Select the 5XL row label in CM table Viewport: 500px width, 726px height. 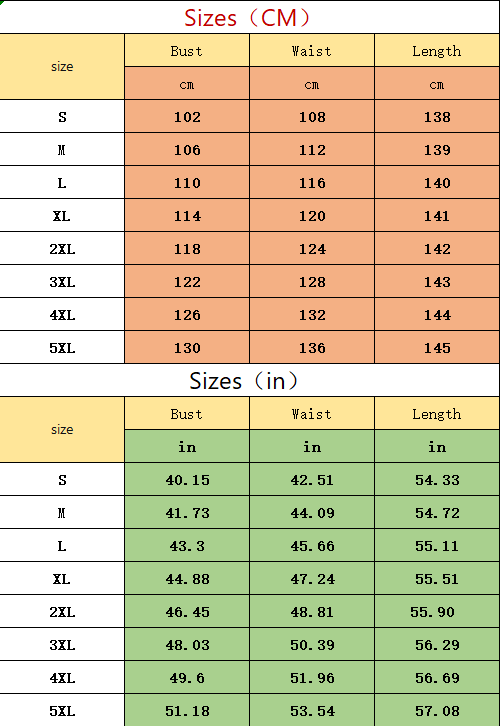click(x=62, y=347)
